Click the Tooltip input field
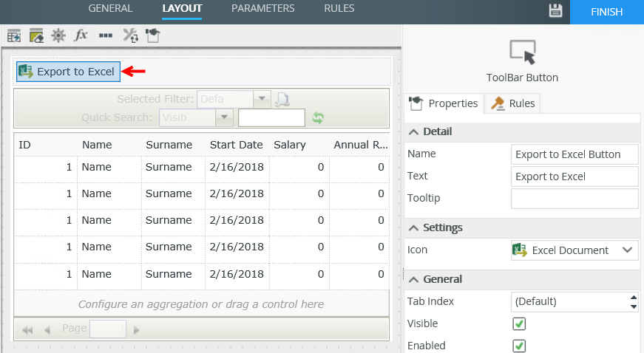The width and height of the screenshot is (644, 353). pyautogui.click(x=574, y=199)
